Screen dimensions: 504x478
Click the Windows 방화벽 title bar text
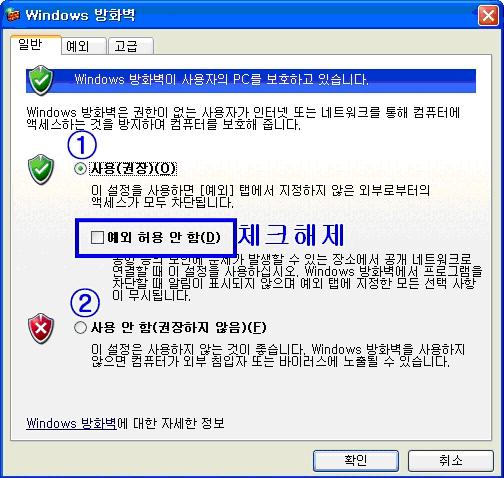[x=80, y=15]
